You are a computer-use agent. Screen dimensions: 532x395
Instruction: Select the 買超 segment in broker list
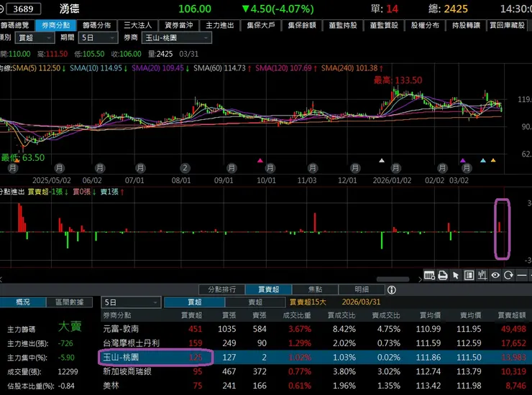point(194,302)
